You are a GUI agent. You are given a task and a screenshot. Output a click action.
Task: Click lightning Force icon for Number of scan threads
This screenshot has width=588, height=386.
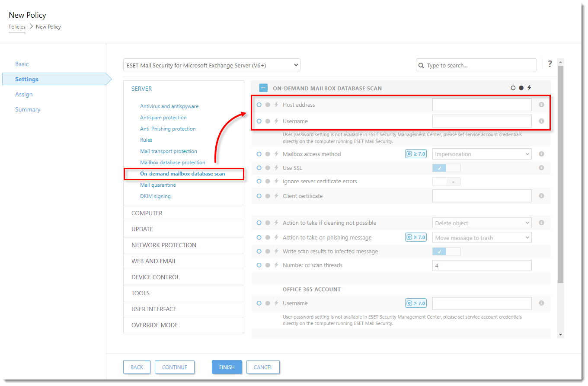[276, 265]
